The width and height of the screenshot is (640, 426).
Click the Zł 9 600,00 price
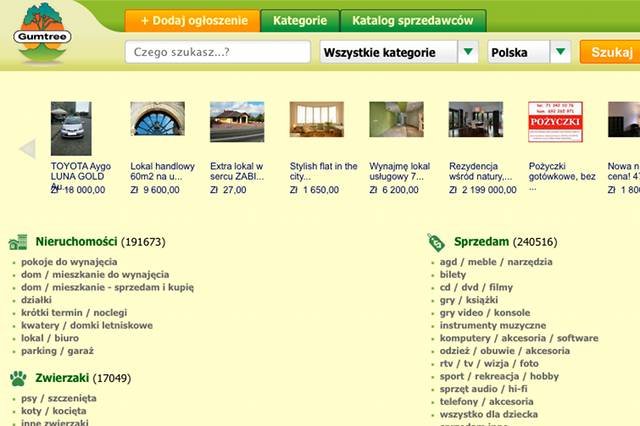(155, 190)
